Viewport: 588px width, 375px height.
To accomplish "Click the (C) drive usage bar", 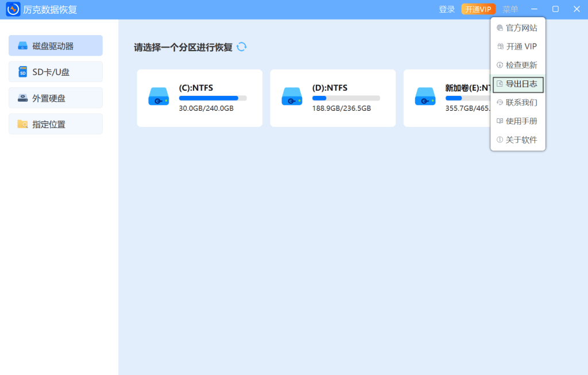I will (212, 98).
